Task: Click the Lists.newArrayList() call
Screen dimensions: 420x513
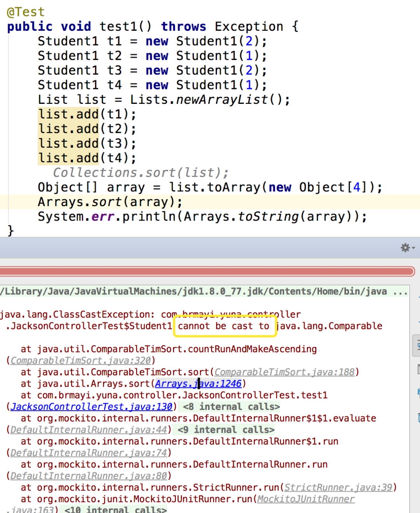Action: point(206,100)
